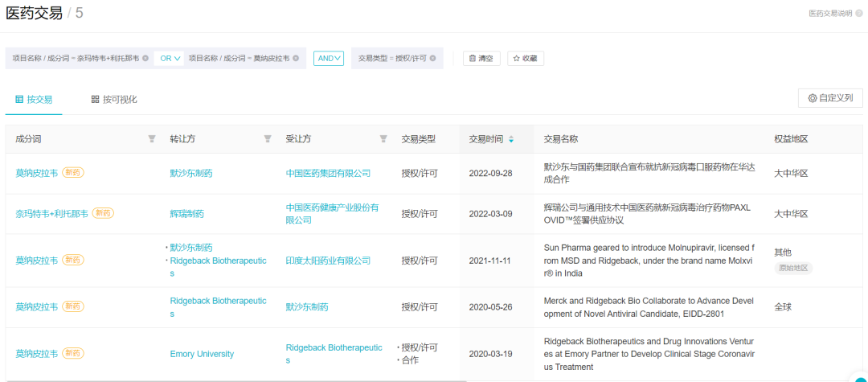Image resolution: width=868 pixels, height=382 pixels.
Task: Open Emory University transferor link
Action: (x=202, y=354)
